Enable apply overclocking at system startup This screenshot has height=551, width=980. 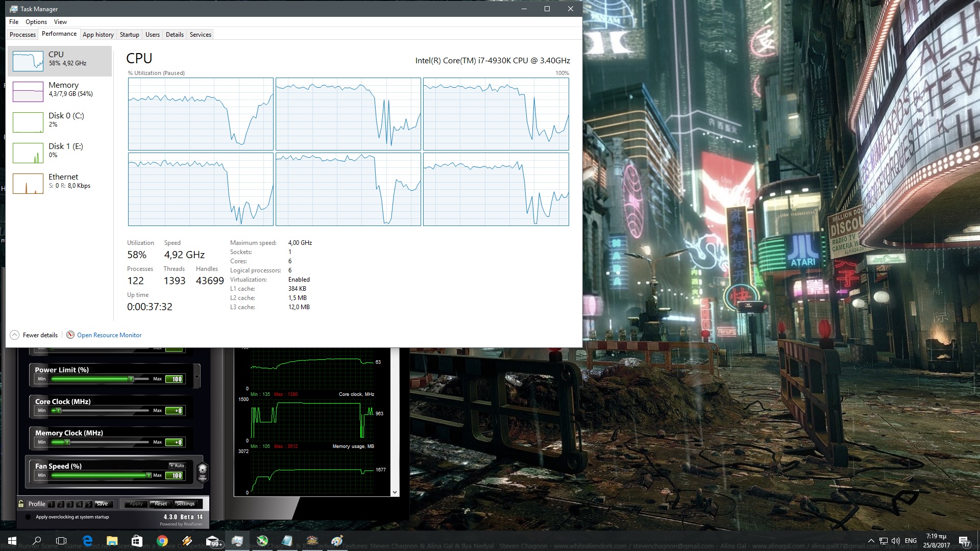coord(28,517)
